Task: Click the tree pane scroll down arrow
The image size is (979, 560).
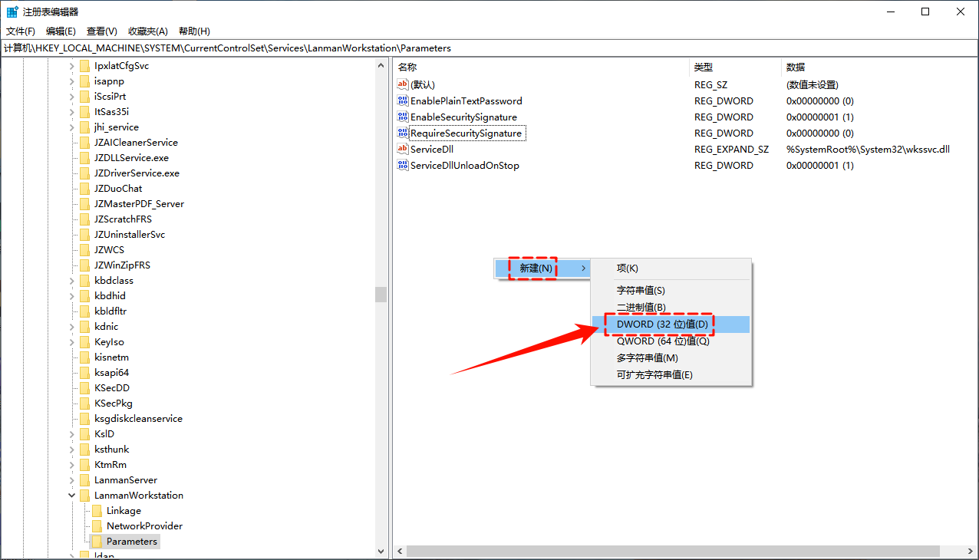Action: tap(381, 551)
